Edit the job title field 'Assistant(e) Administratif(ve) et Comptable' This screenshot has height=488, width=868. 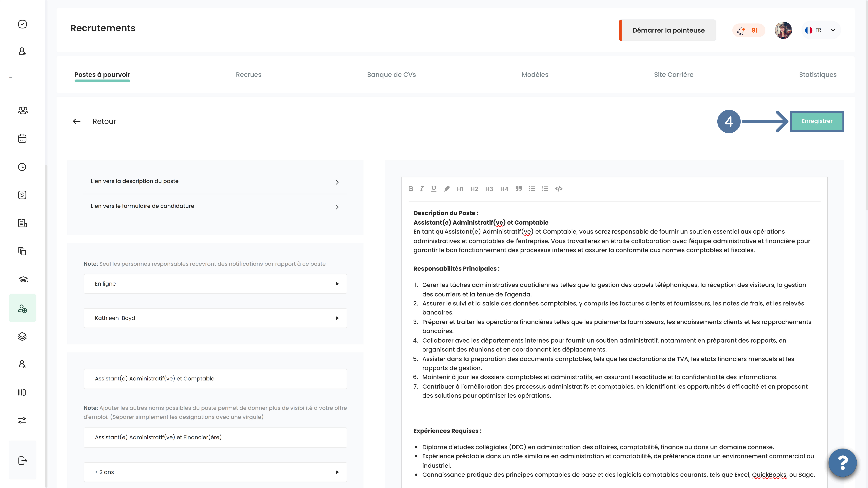[x=215, y=379]
